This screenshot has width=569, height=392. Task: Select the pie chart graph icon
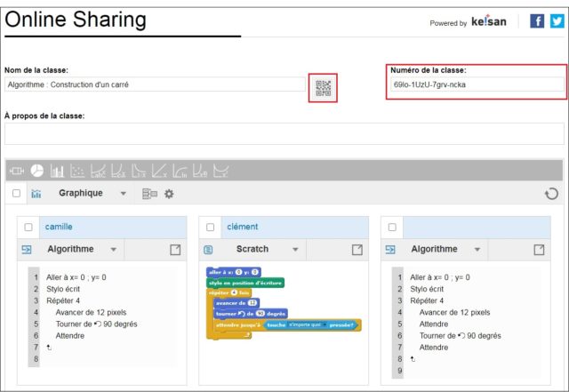[x=36, y=171]
